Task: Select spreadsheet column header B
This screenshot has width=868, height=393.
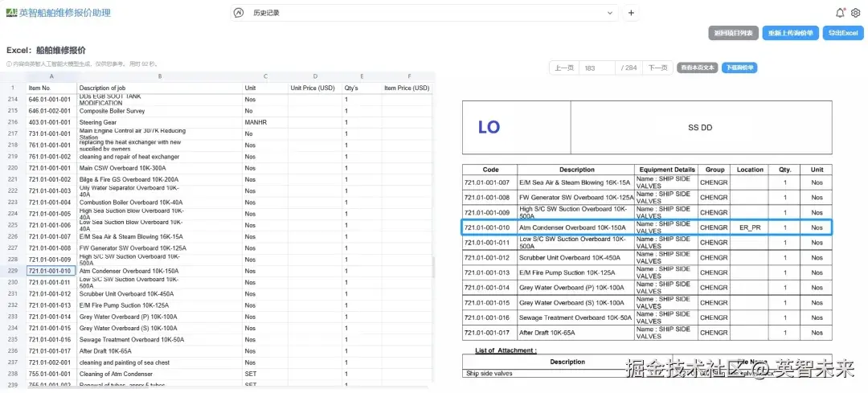Action: pyautogui.click(x=159, y=76)
